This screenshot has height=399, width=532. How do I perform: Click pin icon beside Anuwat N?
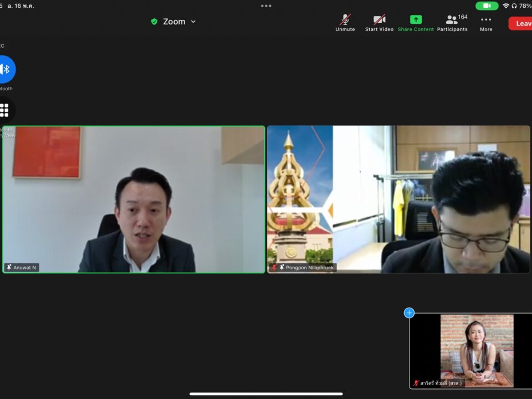coord(9,267)
